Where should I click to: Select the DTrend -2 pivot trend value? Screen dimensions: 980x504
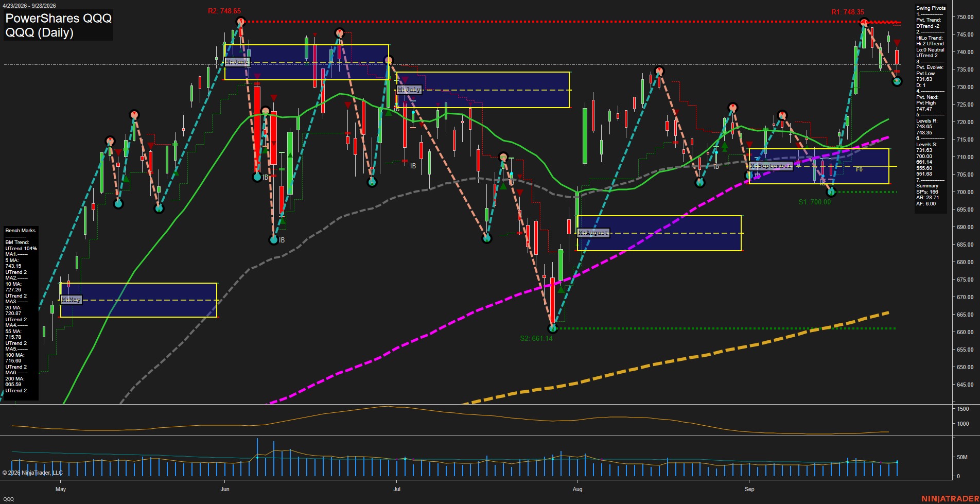[x=927, y=26]
